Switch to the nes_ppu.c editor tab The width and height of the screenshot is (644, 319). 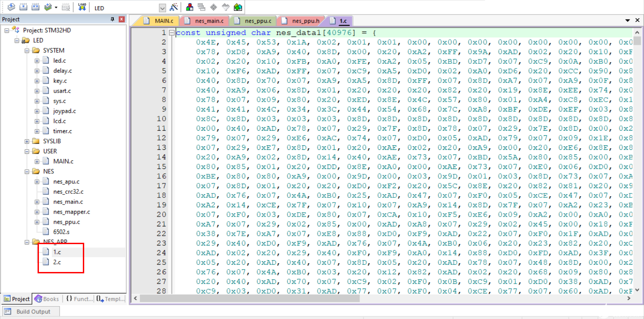(x=253, y=21)
